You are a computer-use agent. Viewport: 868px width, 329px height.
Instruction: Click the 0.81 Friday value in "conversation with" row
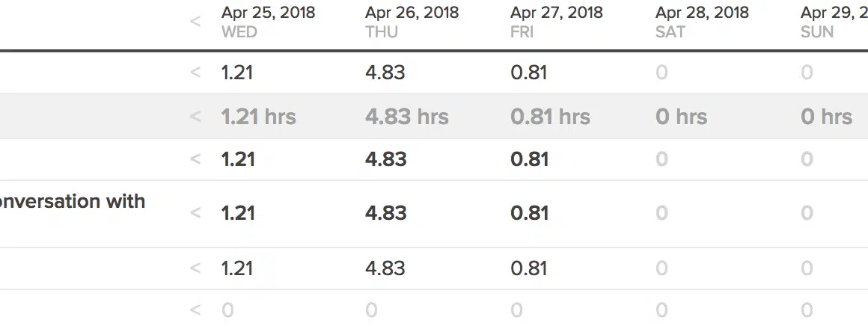point(529,213)
